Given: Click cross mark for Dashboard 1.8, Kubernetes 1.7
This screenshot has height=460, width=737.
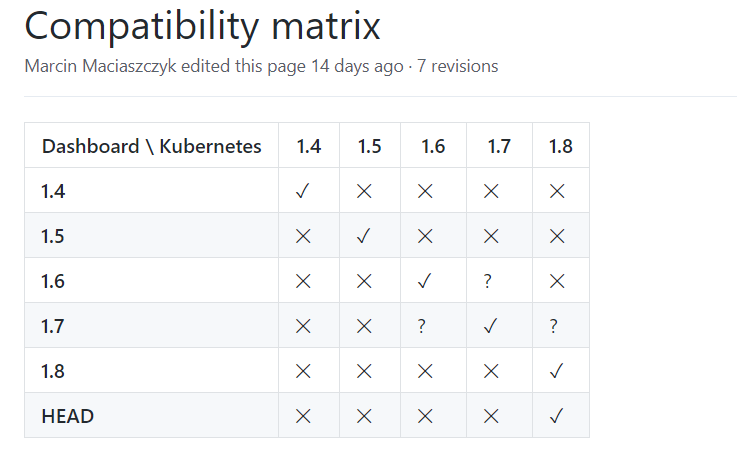Looking at the screenshot, I should point(491,371).
